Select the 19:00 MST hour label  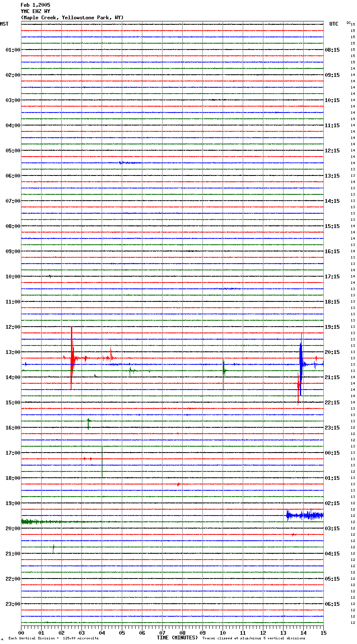pos(13,503)
